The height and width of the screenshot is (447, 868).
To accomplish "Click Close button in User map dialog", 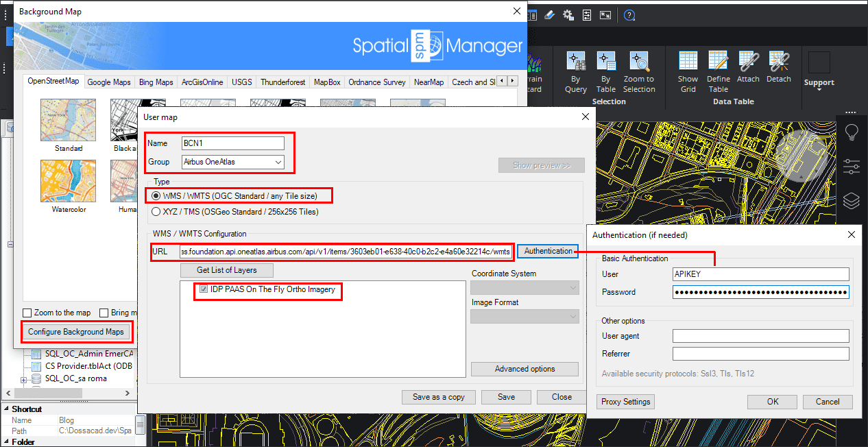I will 562,397.
